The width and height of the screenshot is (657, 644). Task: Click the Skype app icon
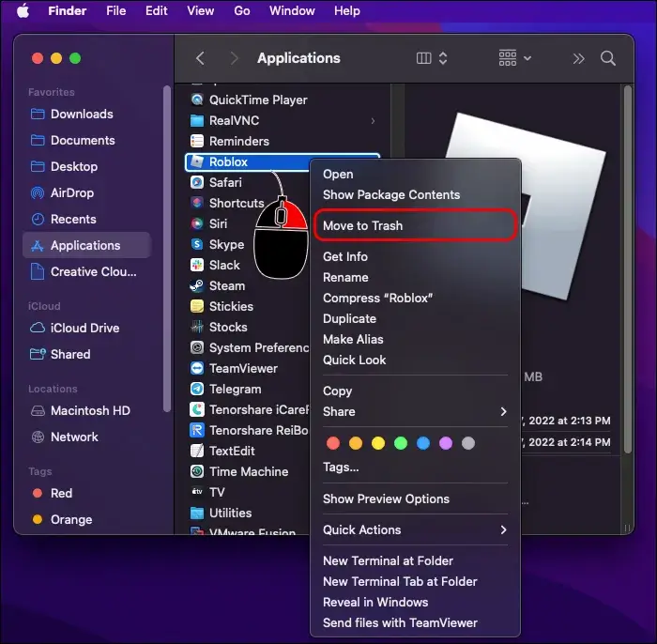click(x=197, y=244)
